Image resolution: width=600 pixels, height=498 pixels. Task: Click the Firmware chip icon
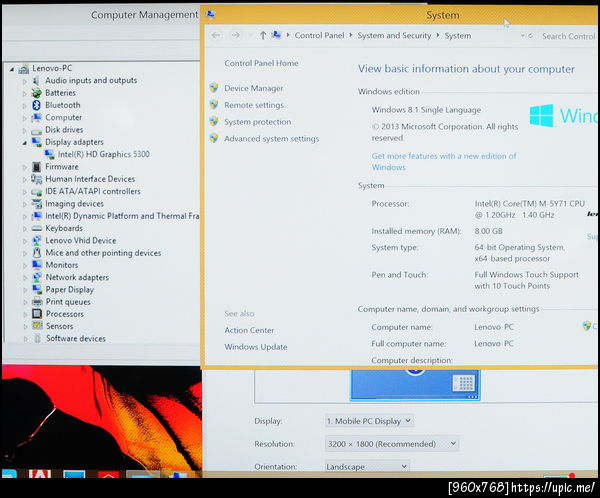36,167
